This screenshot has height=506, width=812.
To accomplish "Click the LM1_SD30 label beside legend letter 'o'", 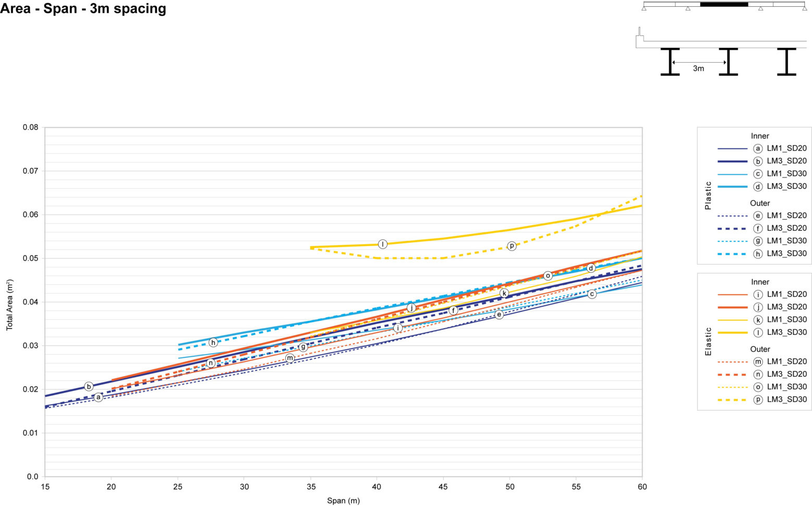I will [x=786, y=387].
